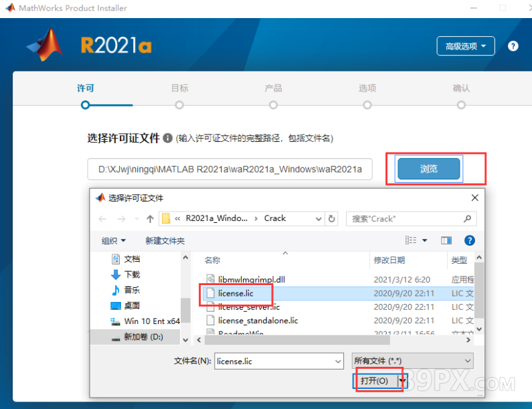This screenshot has height=409, width=532.
Task: Click navigation pane scroll down arrow
Action: [185, 340]
